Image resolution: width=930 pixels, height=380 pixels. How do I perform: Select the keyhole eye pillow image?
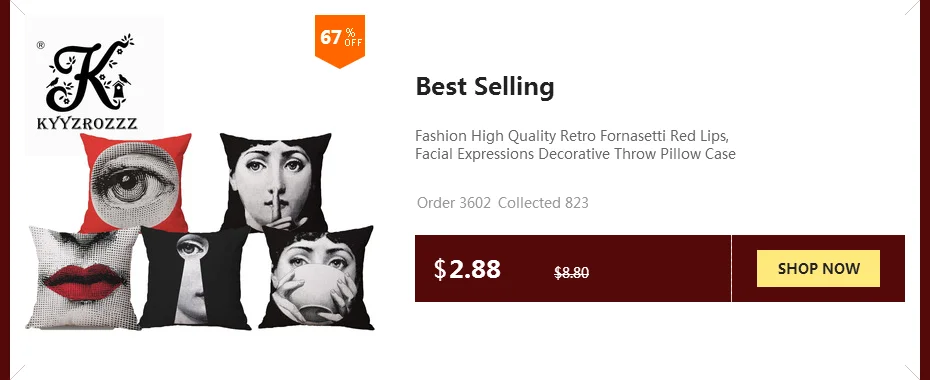tap(195, 277)
